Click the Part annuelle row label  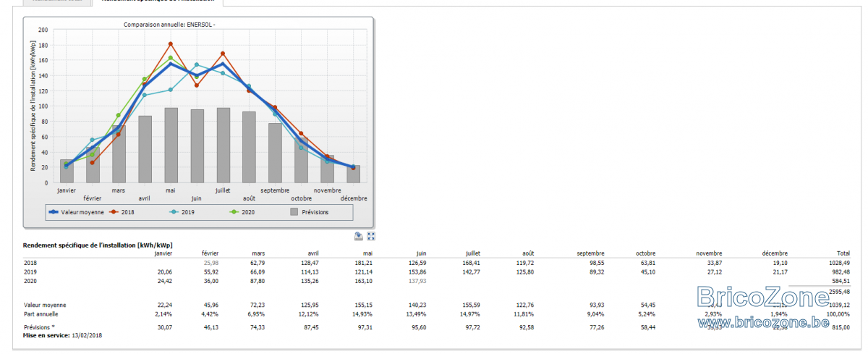[x=41, y=314]
